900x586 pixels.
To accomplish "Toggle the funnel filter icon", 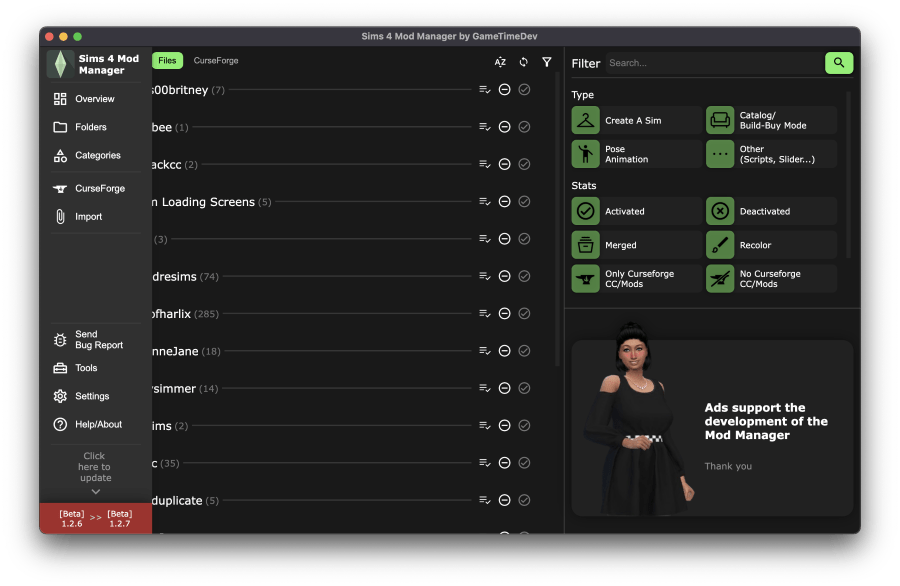I will point(547,62).
